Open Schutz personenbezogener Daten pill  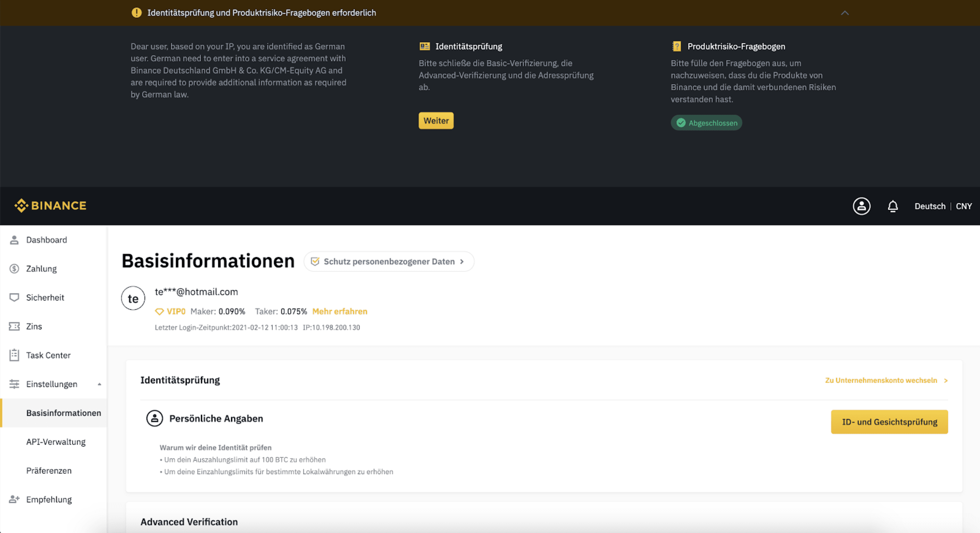(x=389, y=261)
